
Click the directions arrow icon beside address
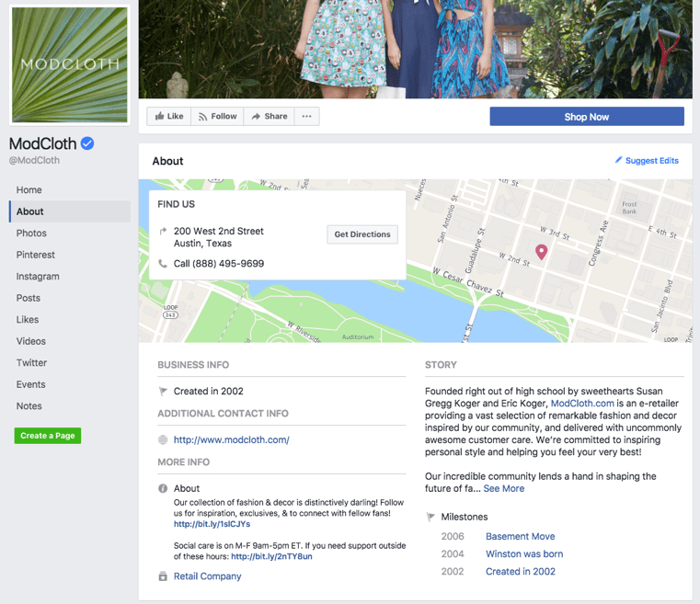[163, 231]
